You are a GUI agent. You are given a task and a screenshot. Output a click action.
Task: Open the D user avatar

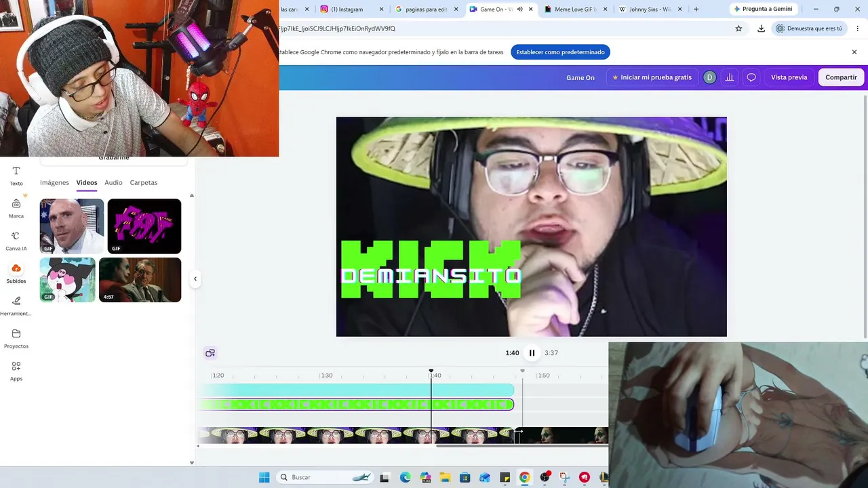(709, 77)
